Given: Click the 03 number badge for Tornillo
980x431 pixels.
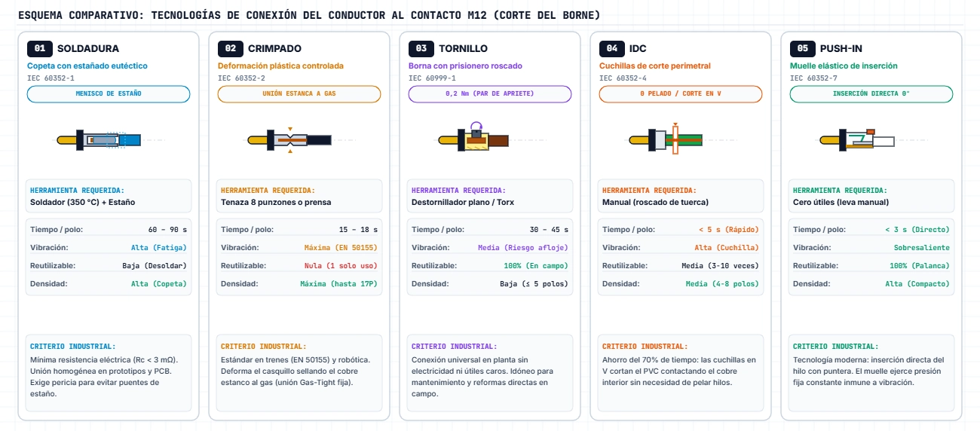Looking at the screenshot, I should click(x=421, y=48).
